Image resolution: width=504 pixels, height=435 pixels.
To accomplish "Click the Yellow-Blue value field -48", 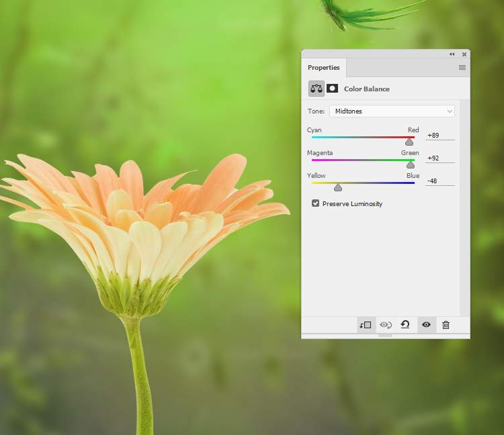I will point(439,181).
